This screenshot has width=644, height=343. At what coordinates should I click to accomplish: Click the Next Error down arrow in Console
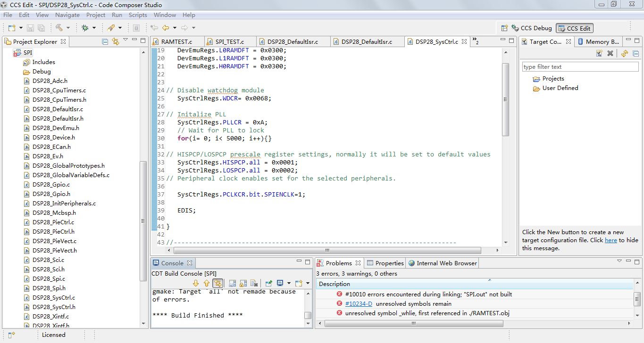[x=196, y=283]
